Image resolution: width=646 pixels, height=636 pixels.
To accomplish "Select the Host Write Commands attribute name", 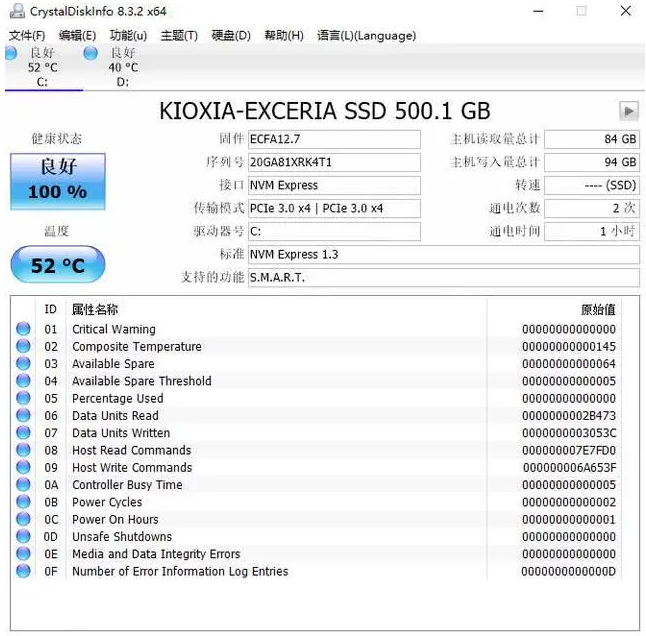I will coord(132,468).
